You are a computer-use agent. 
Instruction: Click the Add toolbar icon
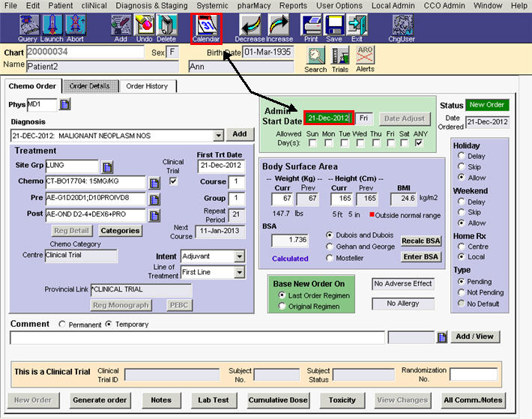[121, 25]
